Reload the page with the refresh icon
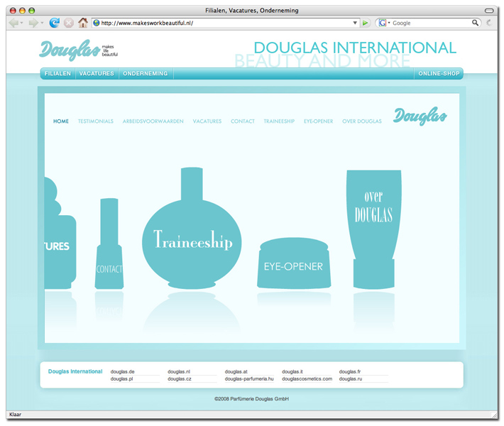This screenshot has height=426, width=504. coord(55,23)
